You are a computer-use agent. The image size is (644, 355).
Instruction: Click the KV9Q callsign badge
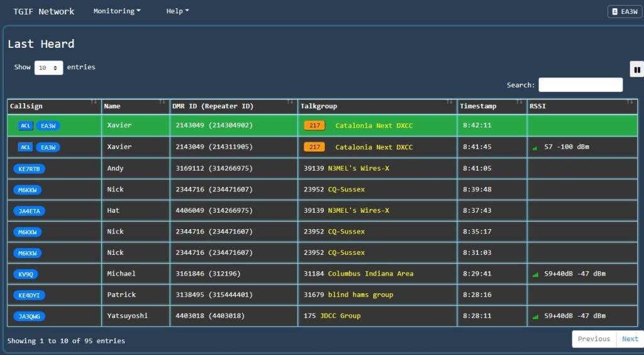pyautogui.click(x=25, y=274)
